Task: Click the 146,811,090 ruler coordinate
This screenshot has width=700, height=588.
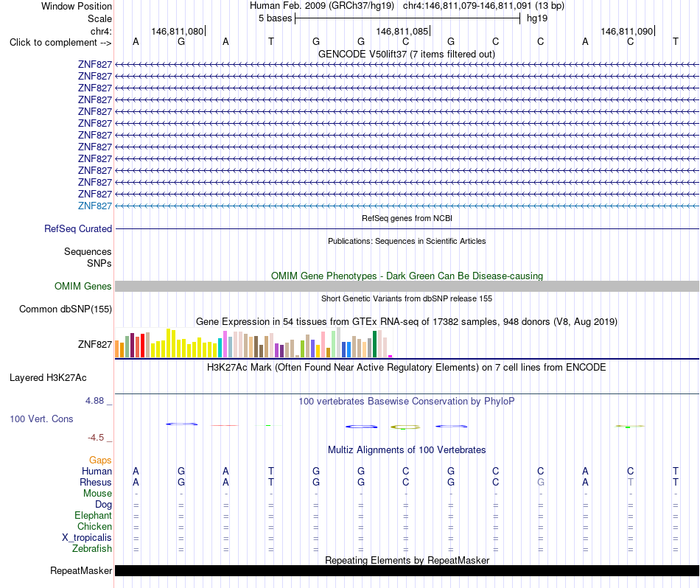Action: click(x=627, y=31)
